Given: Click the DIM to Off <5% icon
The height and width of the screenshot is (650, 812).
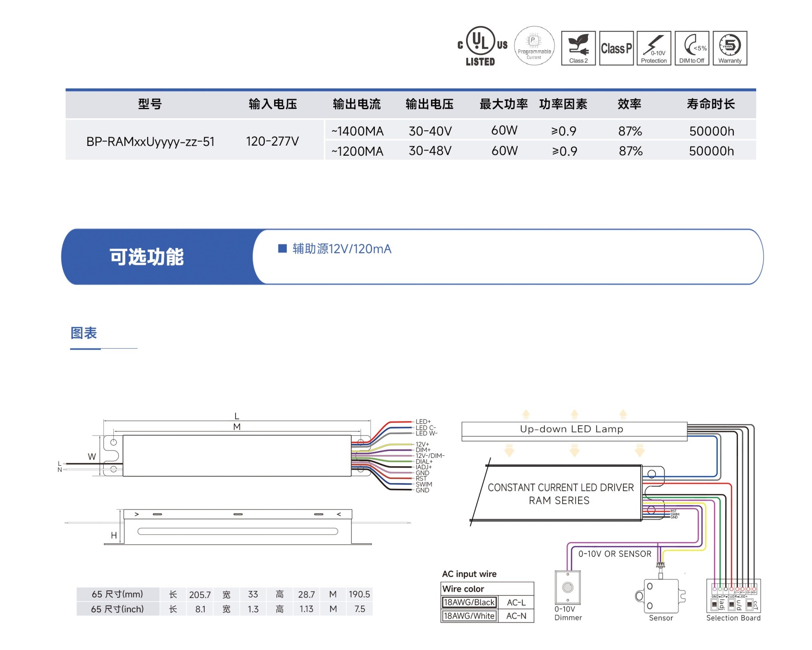Looking at the screenshot, I should pyautogui.click(x=692, y=48).
